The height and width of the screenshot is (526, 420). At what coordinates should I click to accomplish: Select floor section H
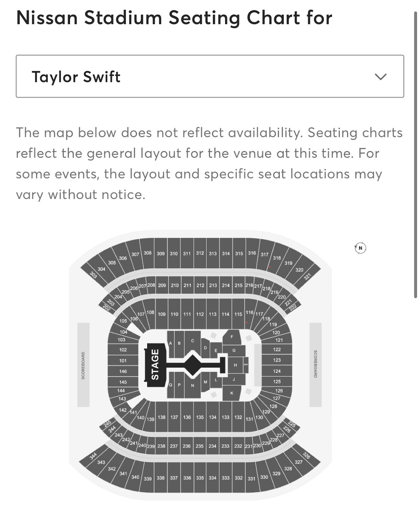(x=235, y=365)
